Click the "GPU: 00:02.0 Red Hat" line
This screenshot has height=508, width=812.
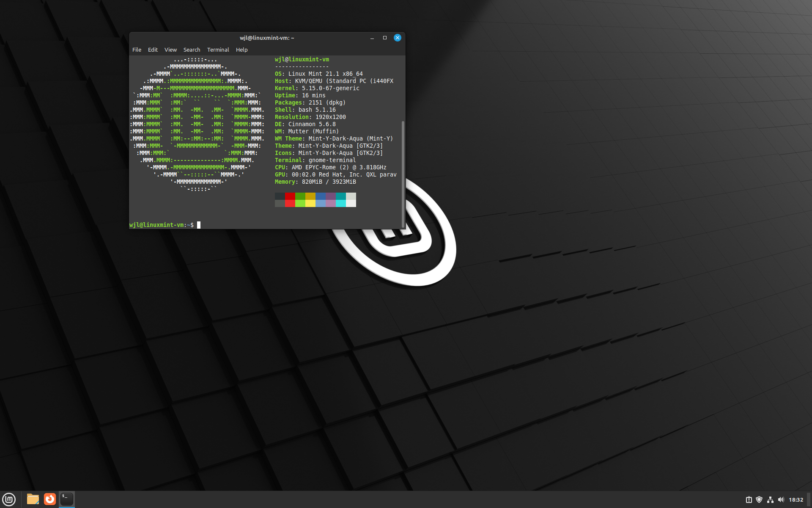point(336,174)
